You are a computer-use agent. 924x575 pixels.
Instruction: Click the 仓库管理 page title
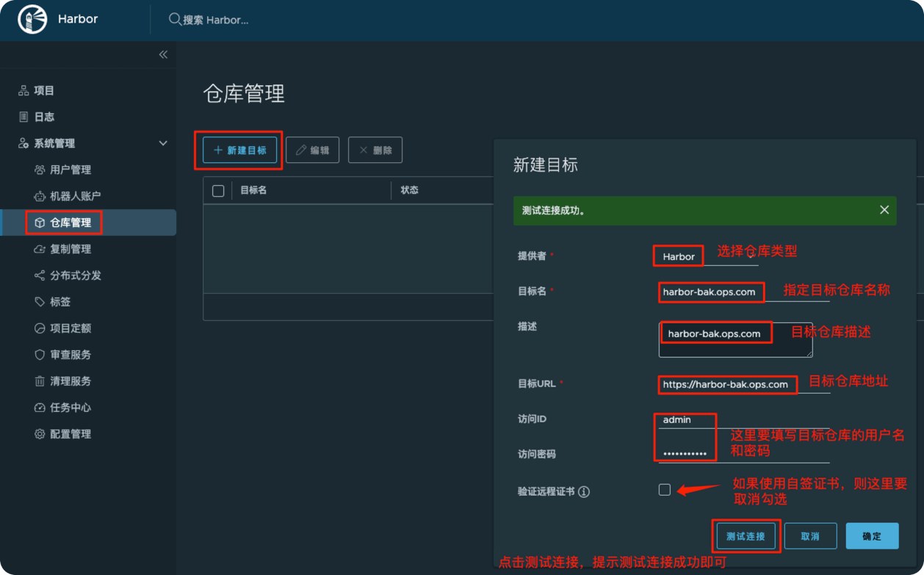click(244, 94)
